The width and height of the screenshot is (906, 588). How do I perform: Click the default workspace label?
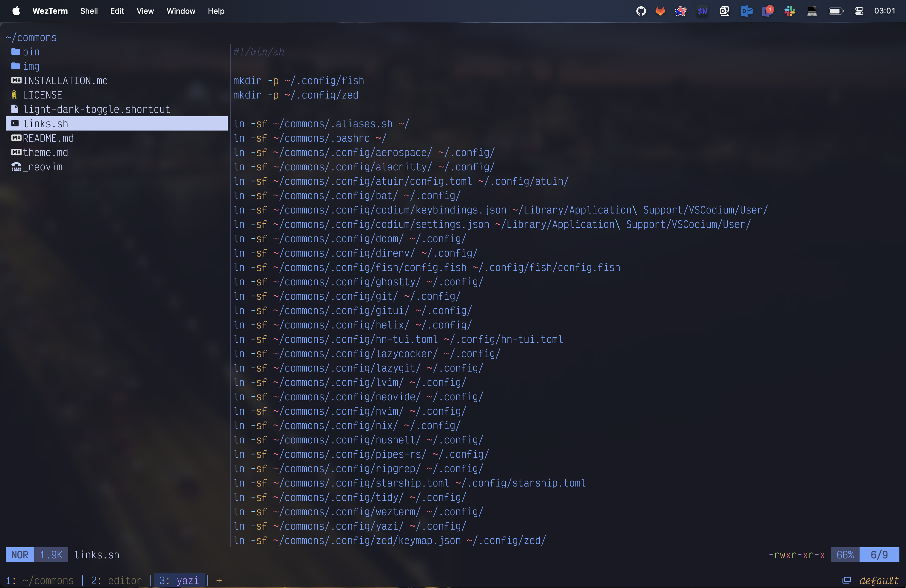[x=879, y=581]
